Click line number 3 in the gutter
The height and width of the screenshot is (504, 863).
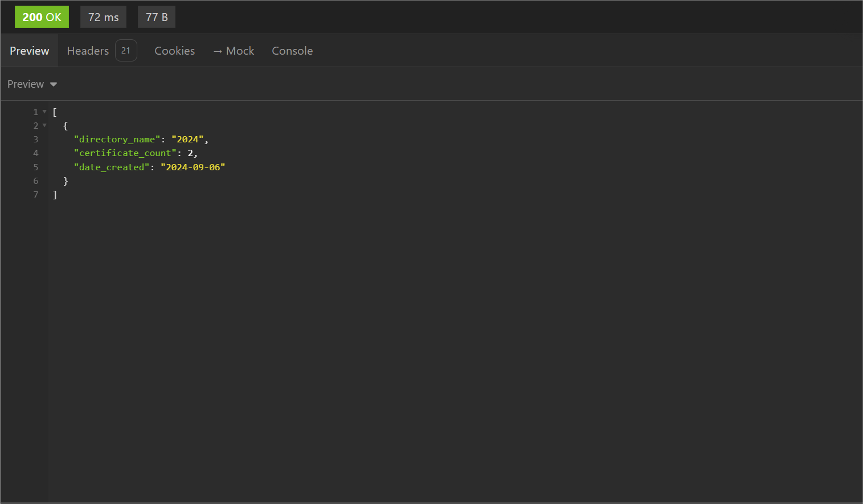point(35,139)
